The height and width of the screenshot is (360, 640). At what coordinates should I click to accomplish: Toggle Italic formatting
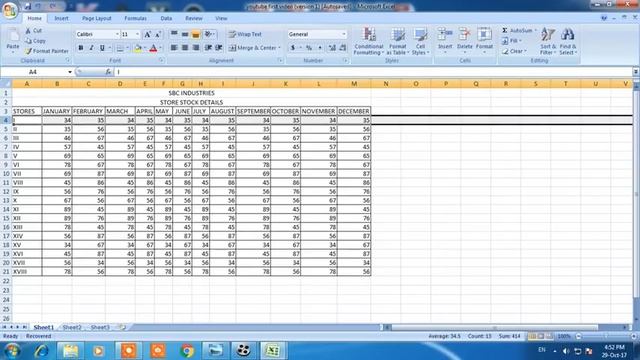[x=91, y=48]
